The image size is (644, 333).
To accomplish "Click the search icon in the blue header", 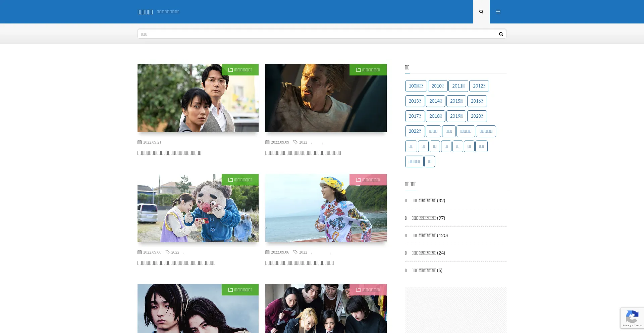I will pyautogui.click(x=481, y=12).
